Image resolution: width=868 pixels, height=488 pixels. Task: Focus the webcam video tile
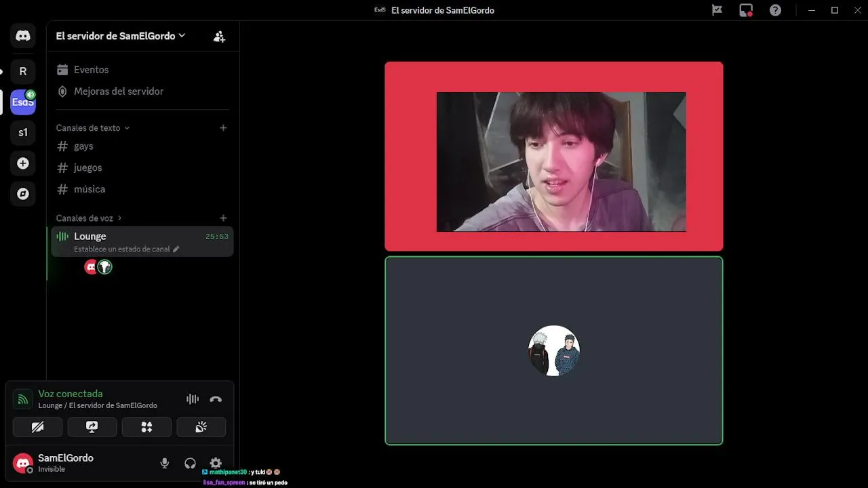point(554,157)
